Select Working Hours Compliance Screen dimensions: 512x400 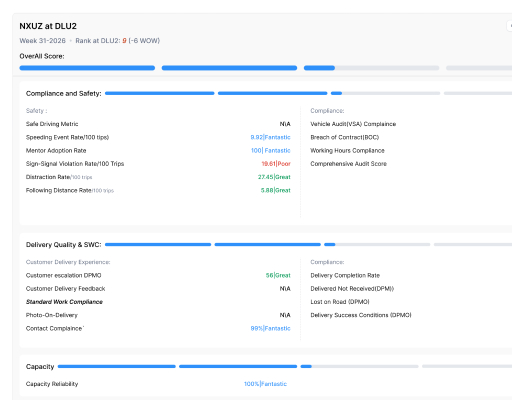pos(347,151)
